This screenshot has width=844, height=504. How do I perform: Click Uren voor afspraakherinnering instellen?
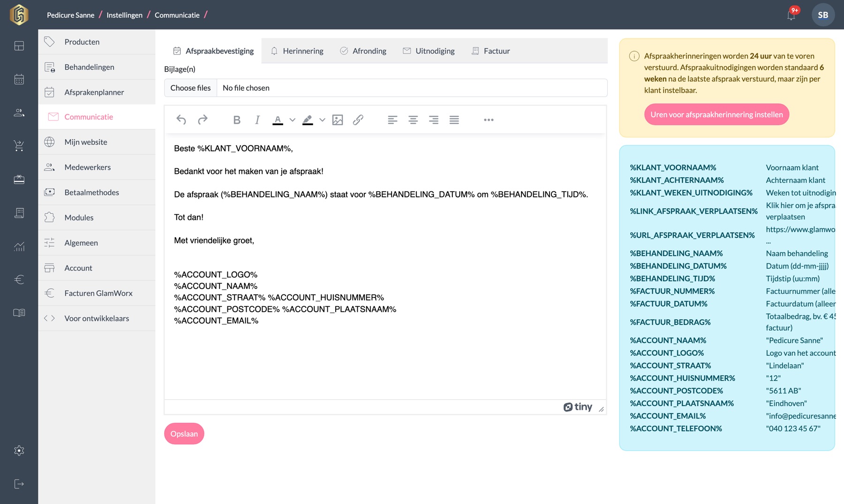click(x=716, y=114)
